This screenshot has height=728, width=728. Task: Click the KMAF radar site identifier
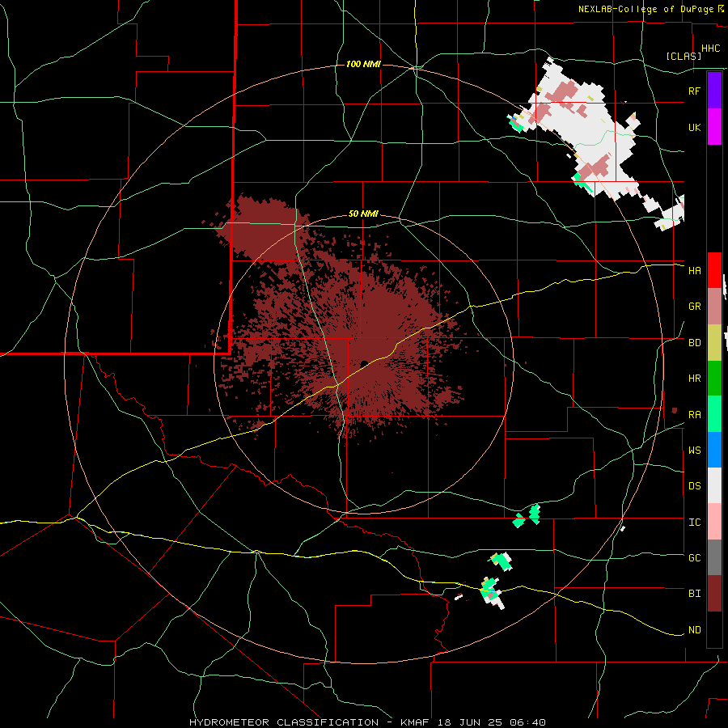[x=417, y=722]
